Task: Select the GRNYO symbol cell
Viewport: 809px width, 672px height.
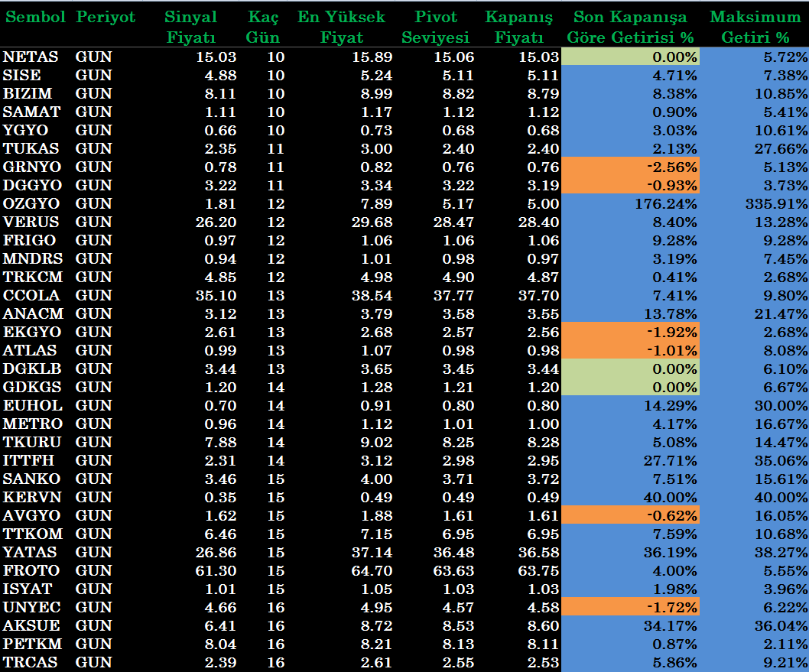Action: (x=32, y=167)
